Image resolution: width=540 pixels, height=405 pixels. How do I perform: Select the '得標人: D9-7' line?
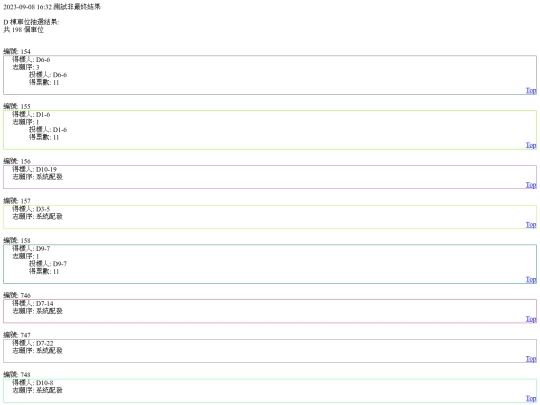pos(31,248)
